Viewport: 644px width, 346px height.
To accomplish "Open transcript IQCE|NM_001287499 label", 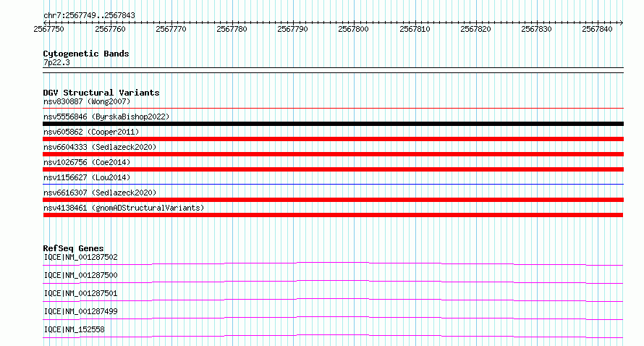I will pos(80,311).
